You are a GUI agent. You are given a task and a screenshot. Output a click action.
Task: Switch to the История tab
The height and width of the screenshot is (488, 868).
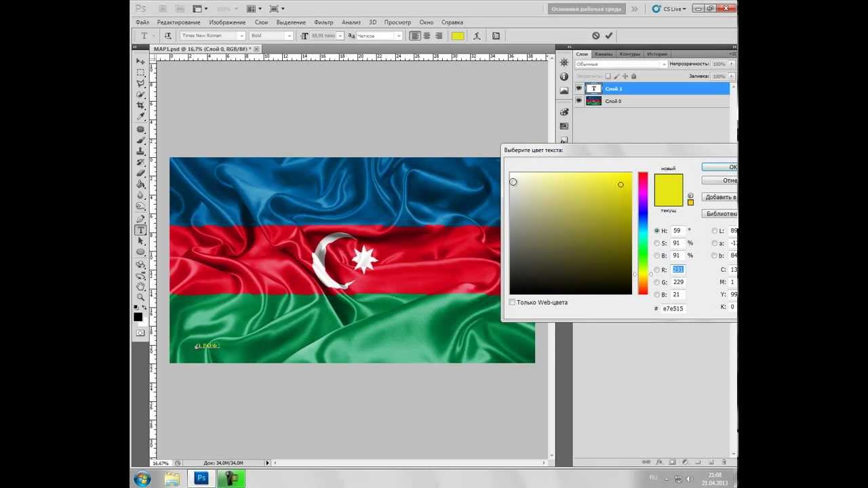(657, 54)
